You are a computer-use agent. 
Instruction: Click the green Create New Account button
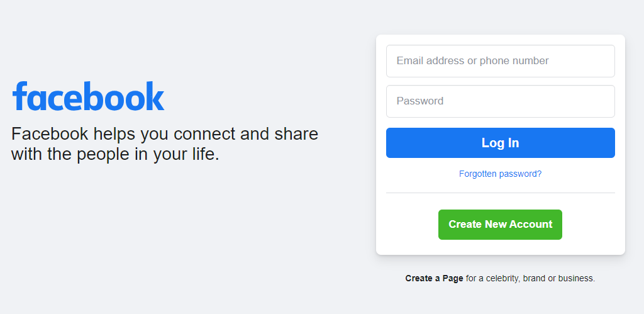click(500, 225)
